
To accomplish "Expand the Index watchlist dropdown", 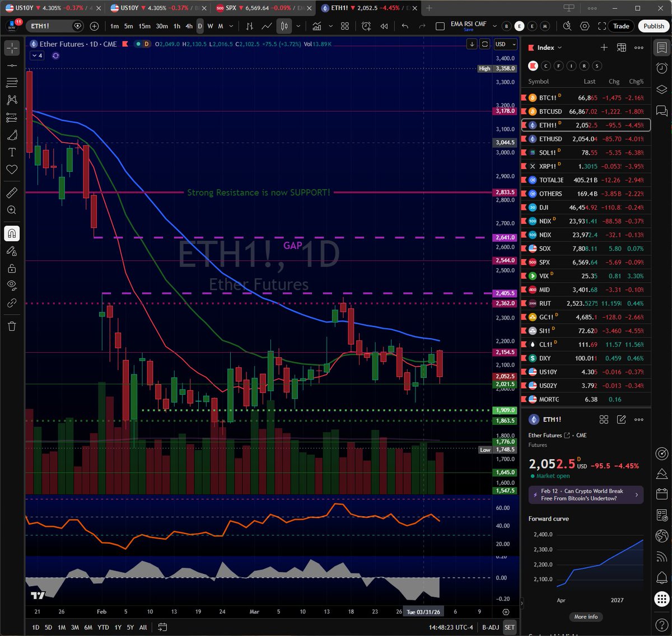I will click(x=549, y=48).
